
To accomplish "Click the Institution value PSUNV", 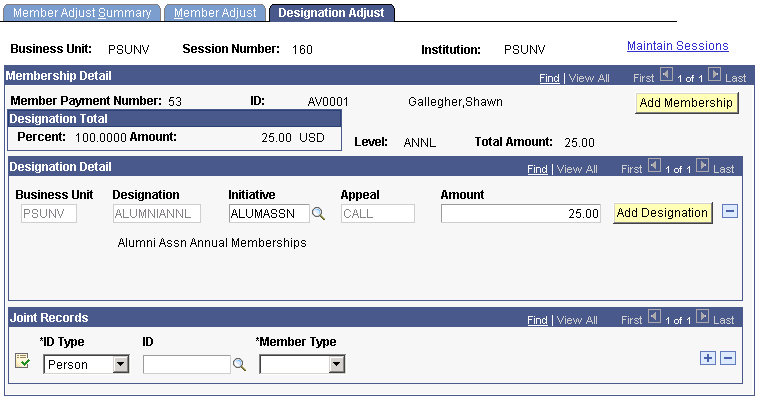I will tap(525, 50).
